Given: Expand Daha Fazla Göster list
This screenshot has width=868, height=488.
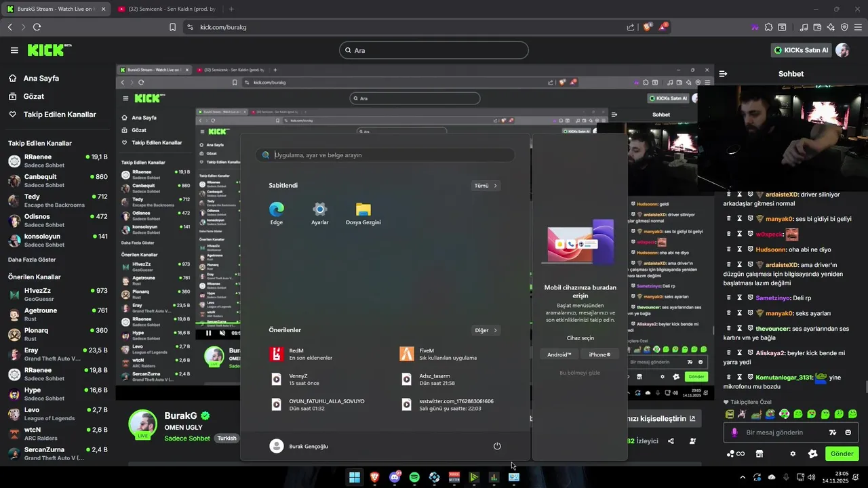Looking at the screenshot, I should (x=32, y=260).
